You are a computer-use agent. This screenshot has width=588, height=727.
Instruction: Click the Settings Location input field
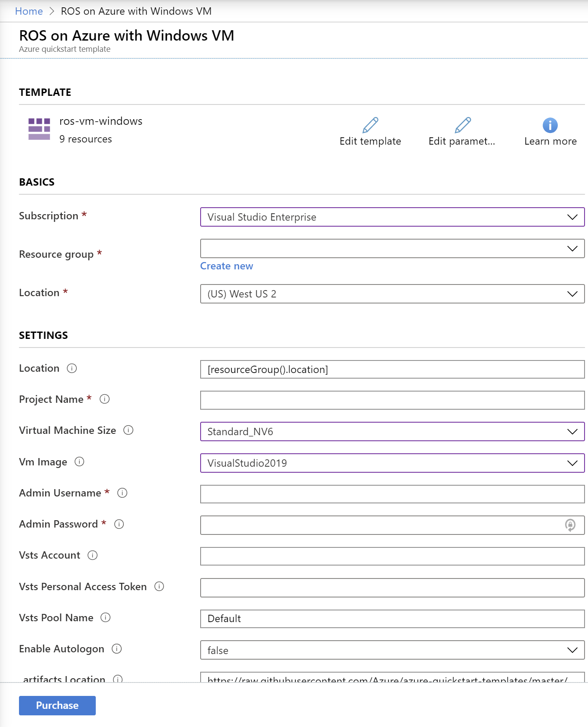[x=392, y=370]
